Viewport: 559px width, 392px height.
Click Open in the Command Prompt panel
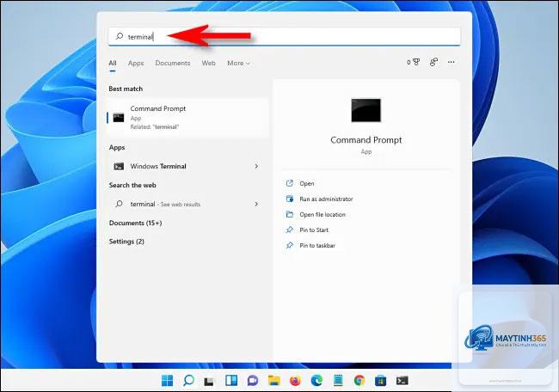307,183
